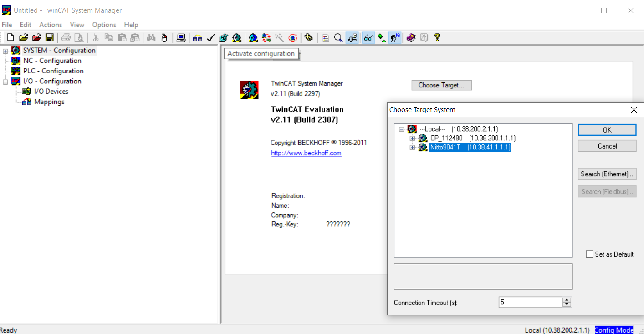This screenshot has height=334, width=644.
Task: Click the checkmark Check Configuration icon
Action: point(210,38)
